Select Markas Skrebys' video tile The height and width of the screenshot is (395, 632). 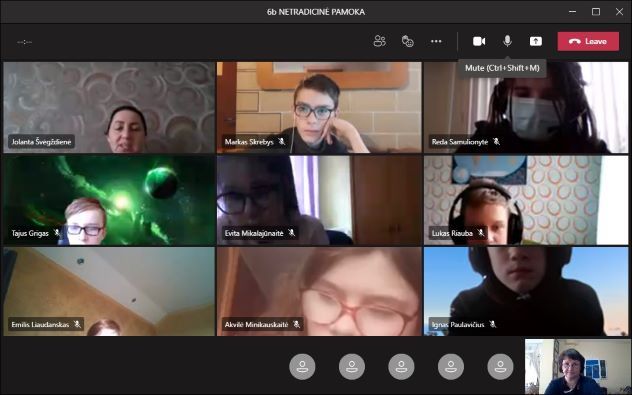(319, 107)
